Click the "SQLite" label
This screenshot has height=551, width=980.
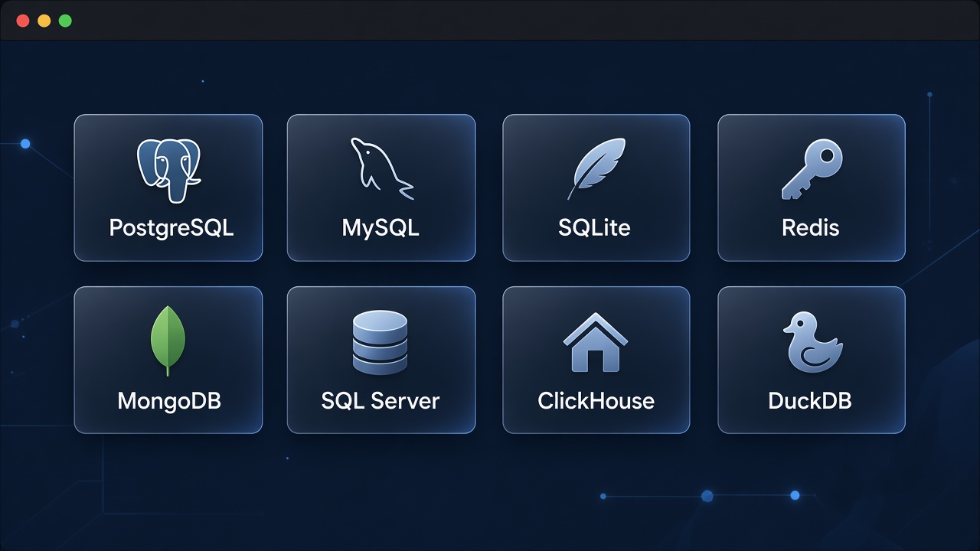[x=595, y=227]
